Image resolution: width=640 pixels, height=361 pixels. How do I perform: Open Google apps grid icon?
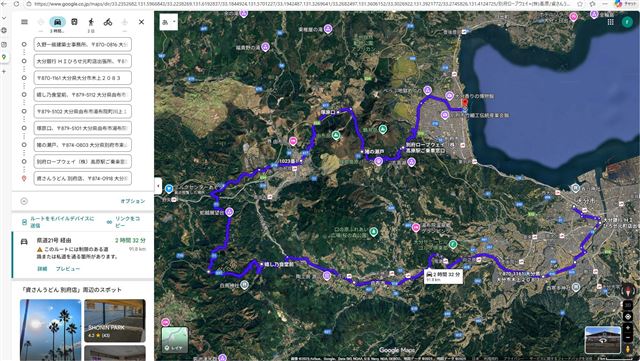pyautogui.click(x=610, y=22)
